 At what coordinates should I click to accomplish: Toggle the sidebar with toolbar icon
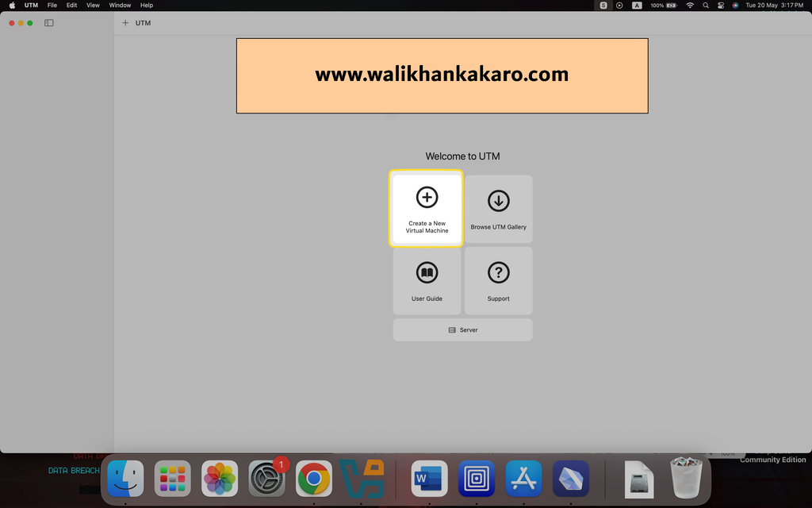[x=48, y=23]
